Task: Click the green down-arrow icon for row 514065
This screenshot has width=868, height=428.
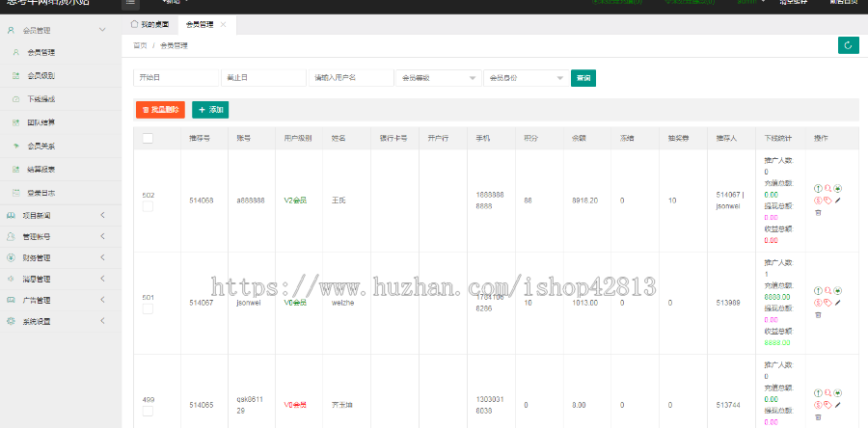Action: tap(837, 392)
